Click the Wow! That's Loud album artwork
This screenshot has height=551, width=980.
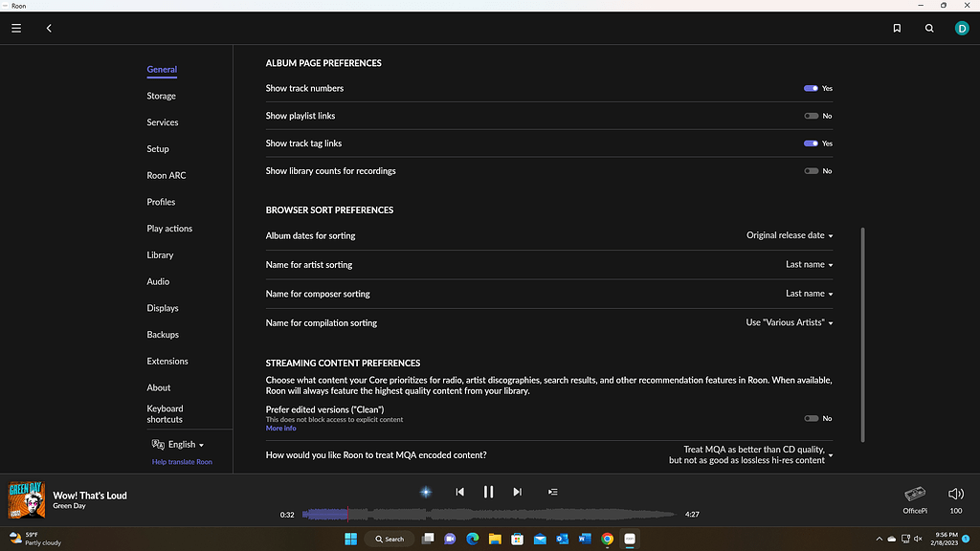(26, 499)
